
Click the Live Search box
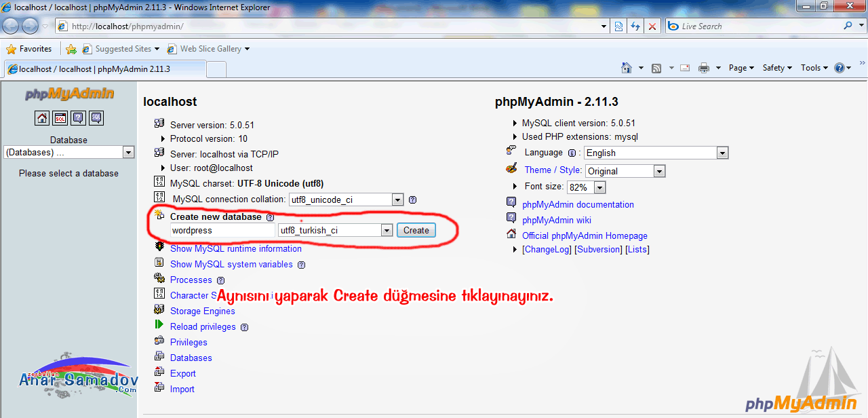(753, 26)
